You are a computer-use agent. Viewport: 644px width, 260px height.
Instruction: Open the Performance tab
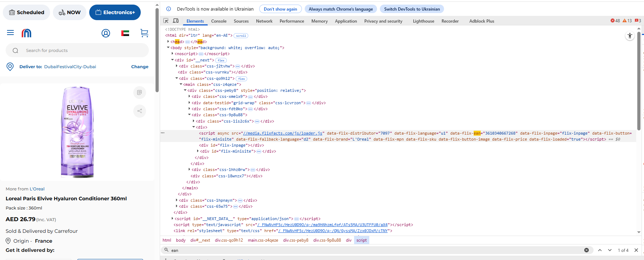click(292, 21)
